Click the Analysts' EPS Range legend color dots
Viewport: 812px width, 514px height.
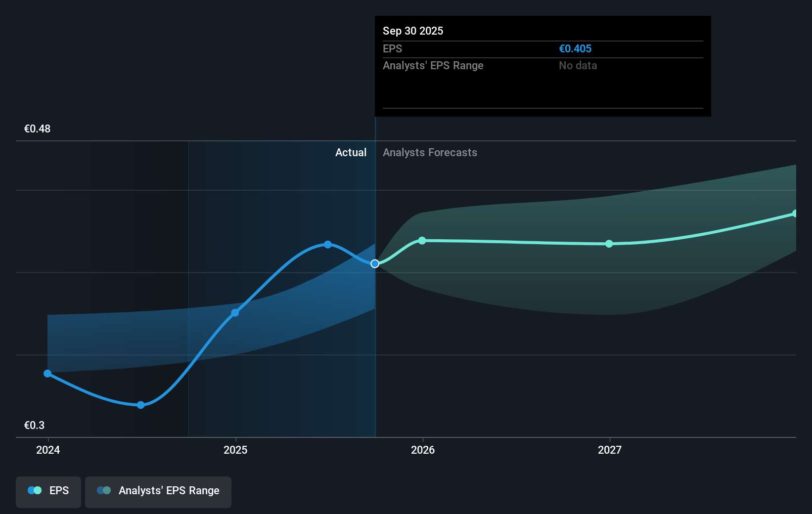104,490
